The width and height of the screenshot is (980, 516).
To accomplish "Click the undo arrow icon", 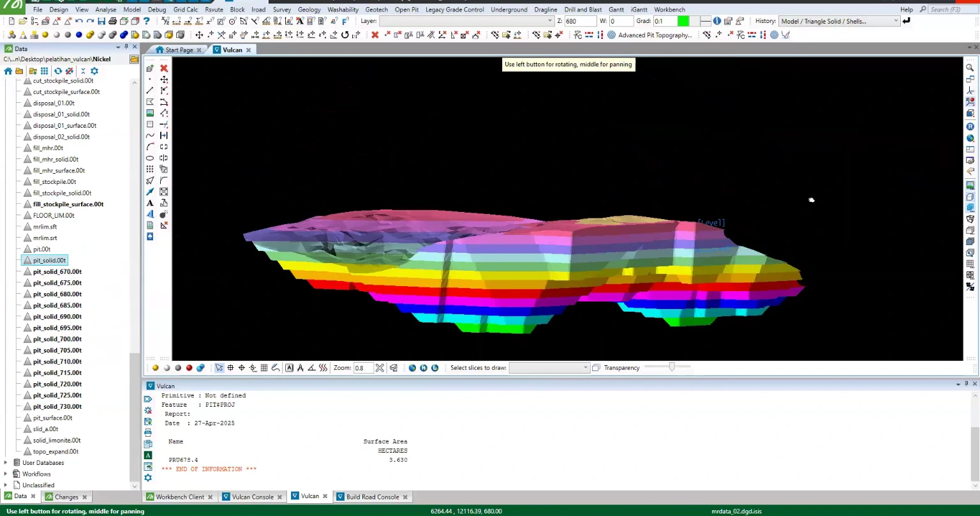I will point(79,21).
